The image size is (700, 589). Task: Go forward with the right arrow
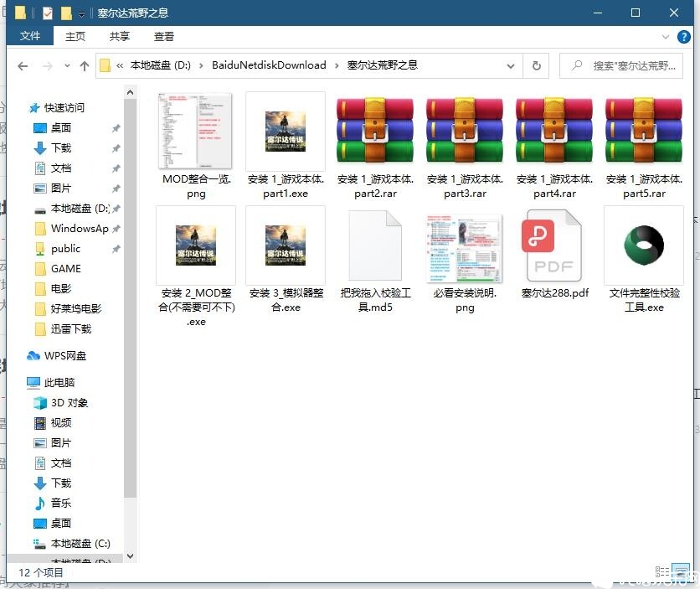(x=48, y=66)
